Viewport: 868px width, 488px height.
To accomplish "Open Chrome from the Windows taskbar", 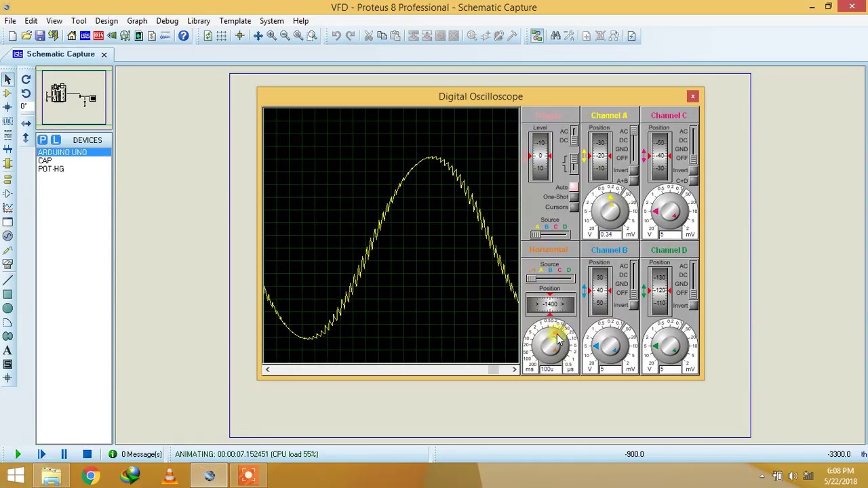I will [90, 476].
